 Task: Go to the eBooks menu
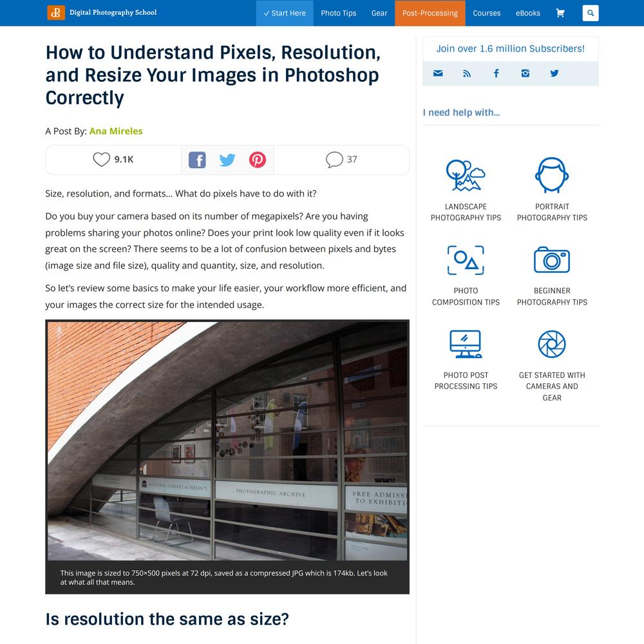(x=528, y=13)
